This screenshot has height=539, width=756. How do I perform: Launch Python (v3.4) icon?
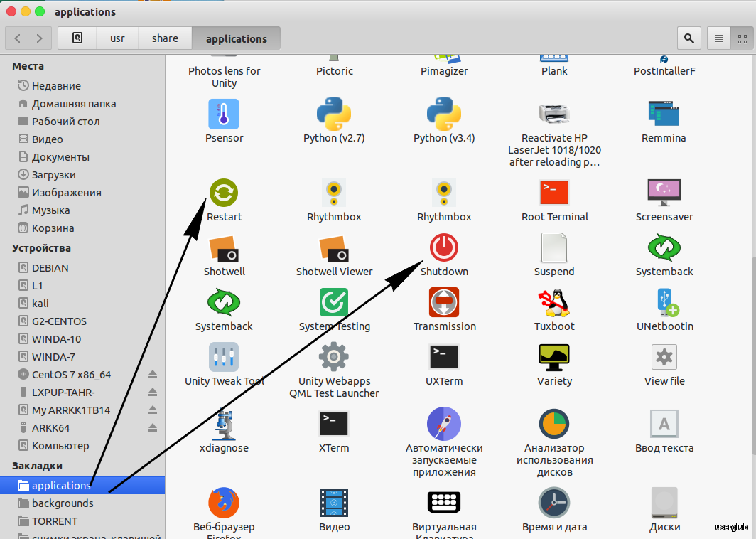443,114
